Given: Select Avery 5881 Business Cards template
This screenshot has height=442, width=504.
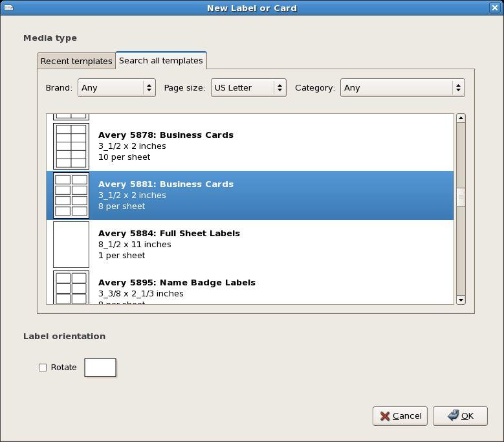Looking at the screenshot, I should [250, 195].
